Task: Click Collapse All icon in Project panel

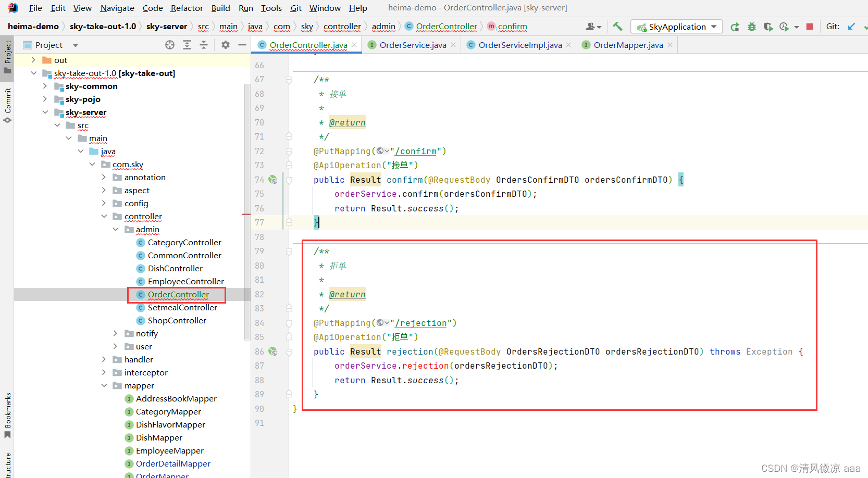Action: [x=204, y=45]
